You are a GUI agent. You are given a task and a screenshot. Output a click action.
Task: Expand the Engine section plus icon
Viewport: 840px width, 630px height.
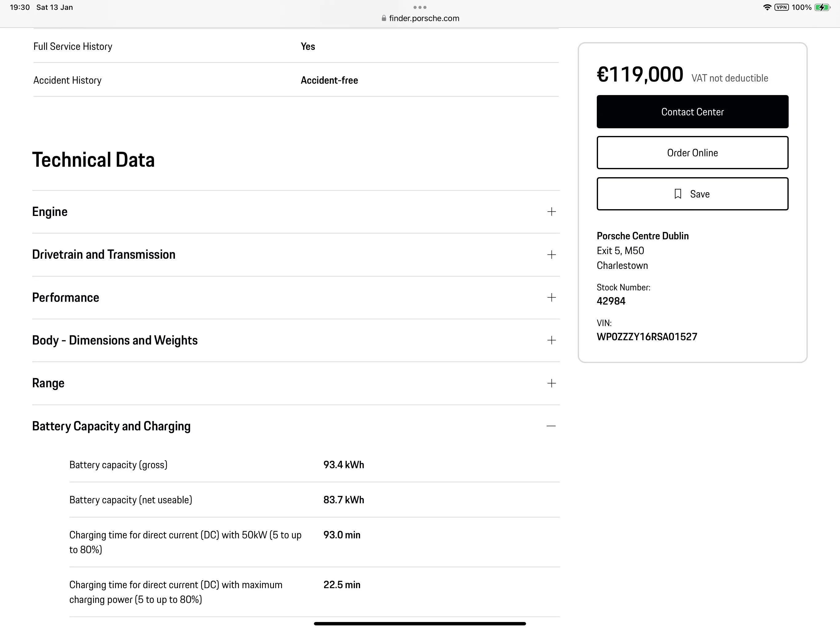551,212
